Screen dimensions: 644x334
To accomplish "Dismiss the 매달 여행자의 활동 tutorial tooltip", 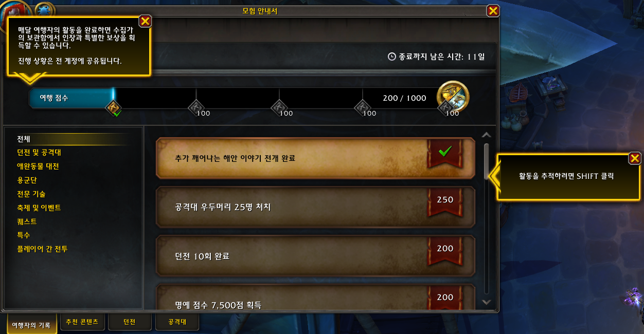I will [x=146, y=21].
